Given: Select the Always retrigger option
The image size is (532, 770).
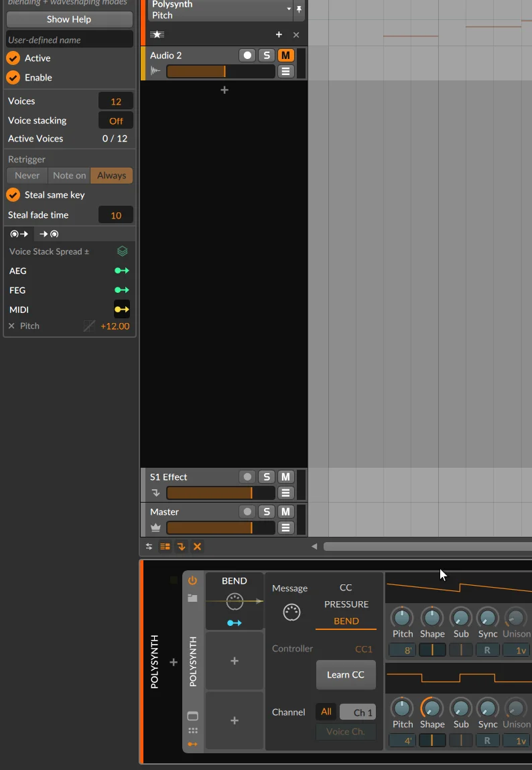Looking at the screenshot, I should (111, 176).
